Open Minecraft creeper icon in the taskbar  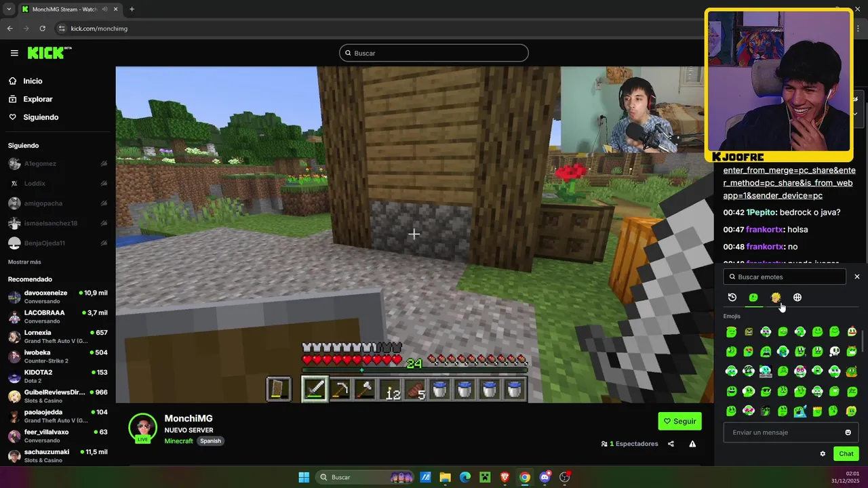485,477
